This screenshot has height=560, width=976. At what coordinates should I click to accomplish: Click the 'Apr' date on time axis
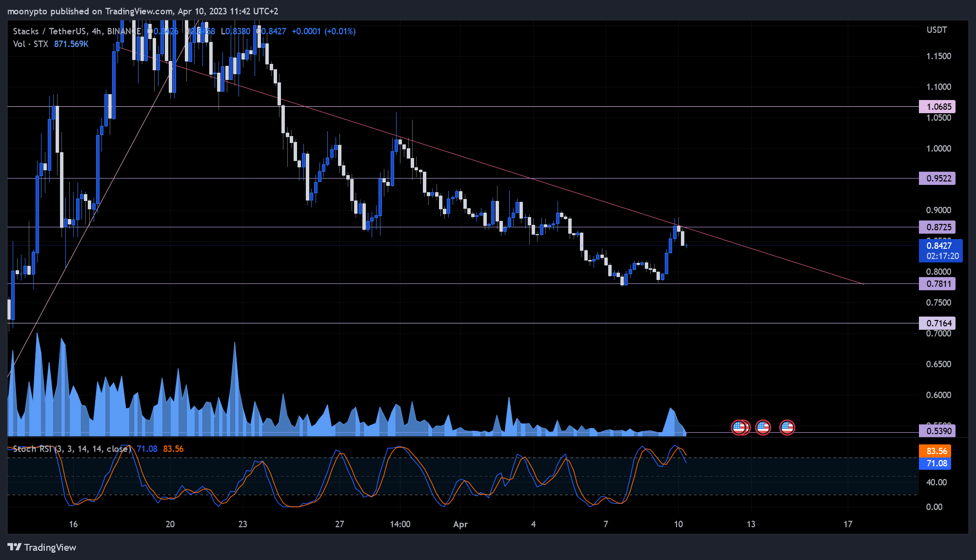[x=460, y=524]
